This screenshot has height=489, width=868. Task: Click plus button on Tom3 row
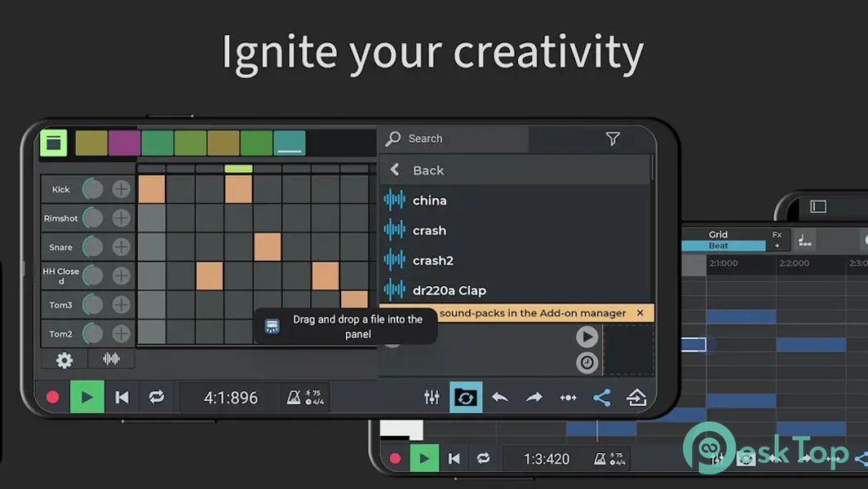tap(121, 304)
